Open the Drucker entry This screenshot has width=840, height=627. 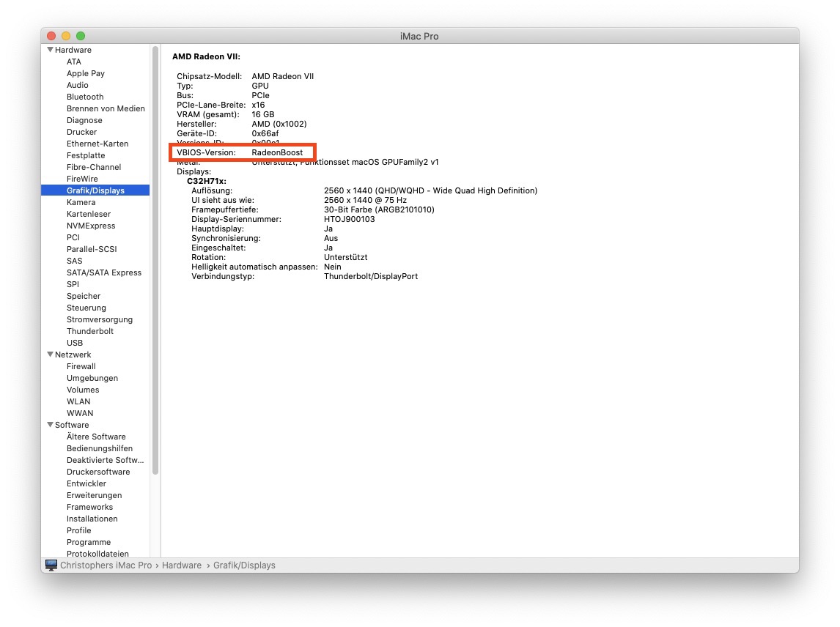82,132
